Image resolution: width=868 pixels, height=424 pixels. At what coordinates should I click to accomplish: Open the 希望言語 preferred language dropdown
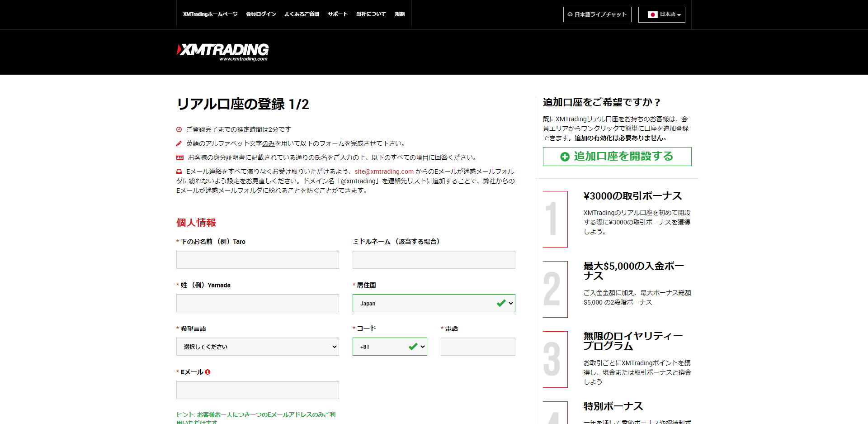coord(258,347)
